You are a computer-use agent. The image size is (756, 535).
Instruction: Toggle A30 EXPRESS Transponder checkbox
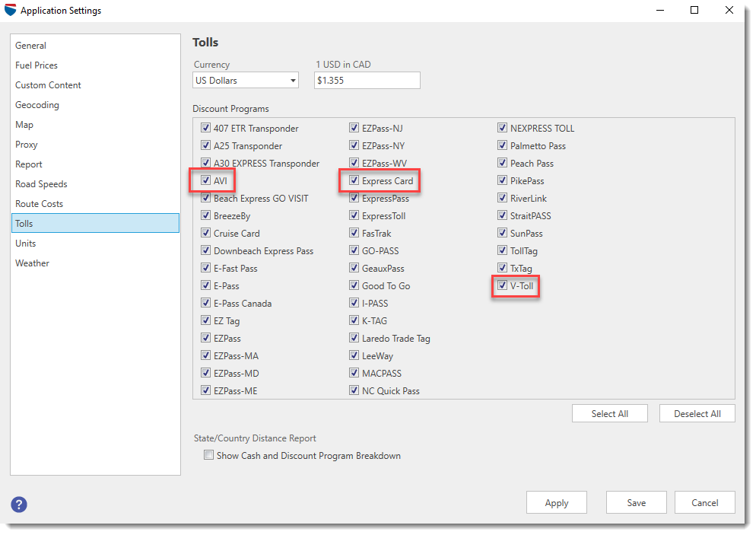point(206,163)
